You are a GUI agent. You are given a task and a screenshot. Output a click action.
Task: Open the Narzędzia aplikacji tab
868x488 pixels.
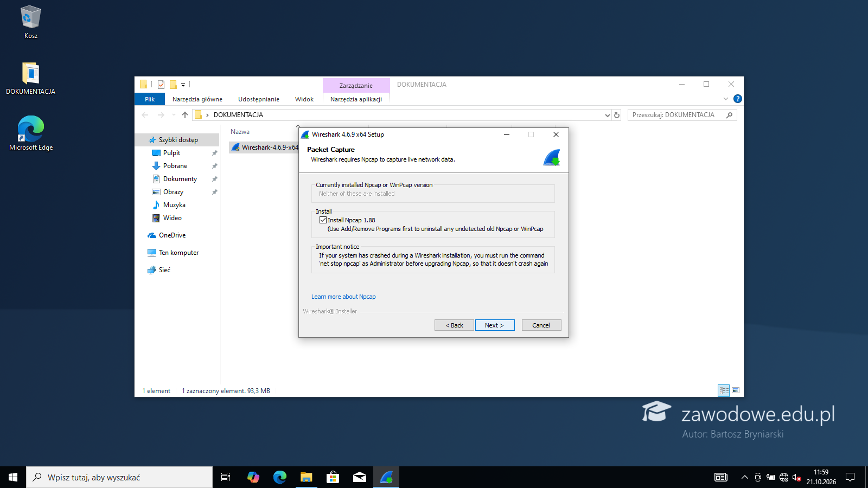pyautogui.click(x=356, y=99)
